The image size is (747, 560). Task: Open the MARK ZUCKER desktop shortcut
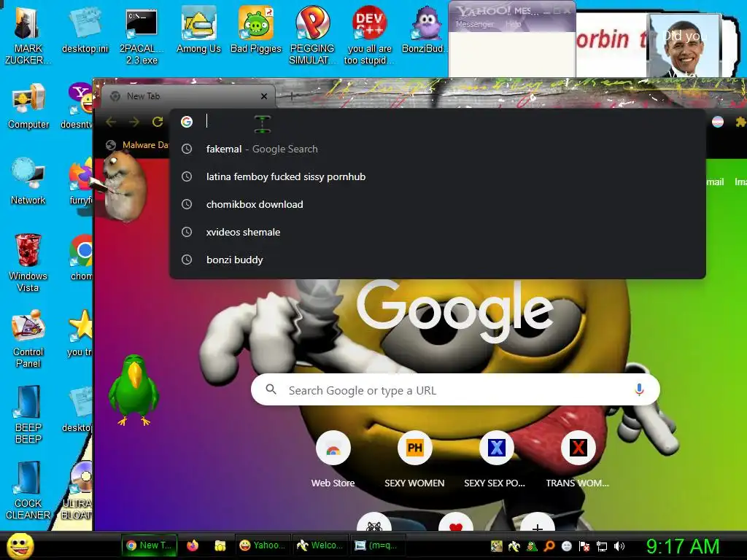coord(28,36)
